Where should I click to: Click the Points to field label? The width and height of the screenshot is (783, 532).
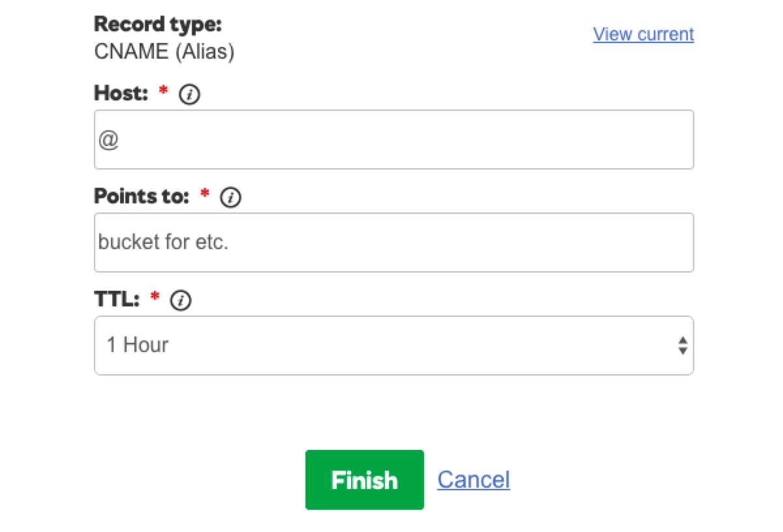[142, 196]
